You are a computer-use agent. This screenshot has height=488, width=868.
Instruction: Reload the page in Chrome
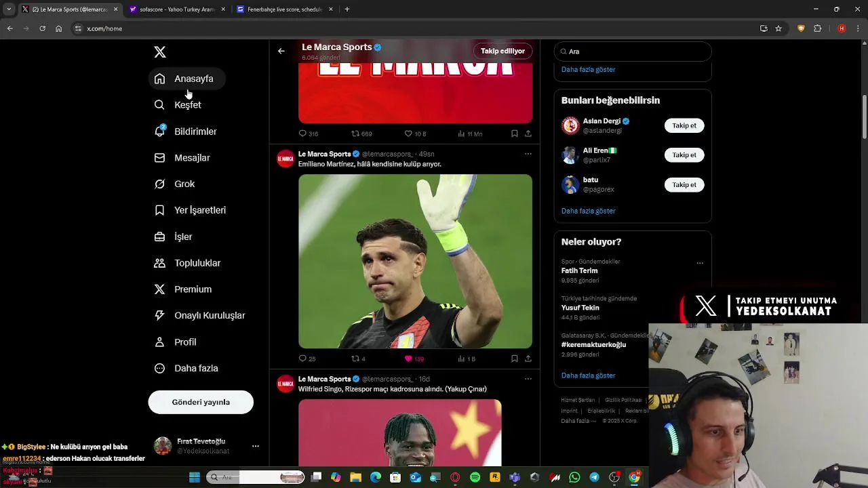[42, 28]
